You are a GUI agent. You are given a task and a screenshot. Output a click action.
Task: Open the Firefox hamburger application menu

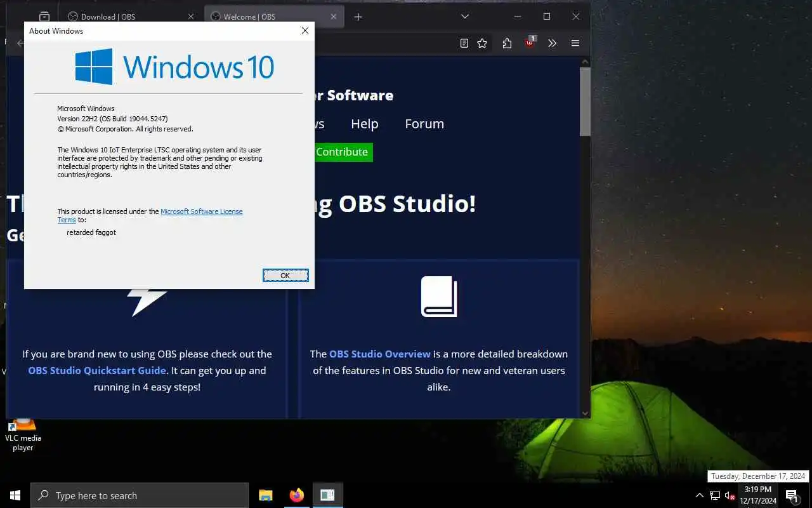click(575, 43)
